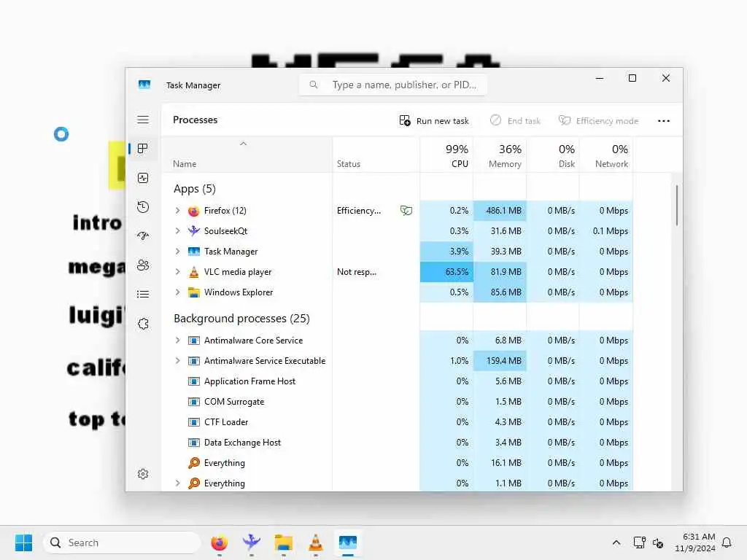The height and width of the screenshot is (560, 747).
Task: Click Firefox 486.1 MB memory cell
Action: 500,211
